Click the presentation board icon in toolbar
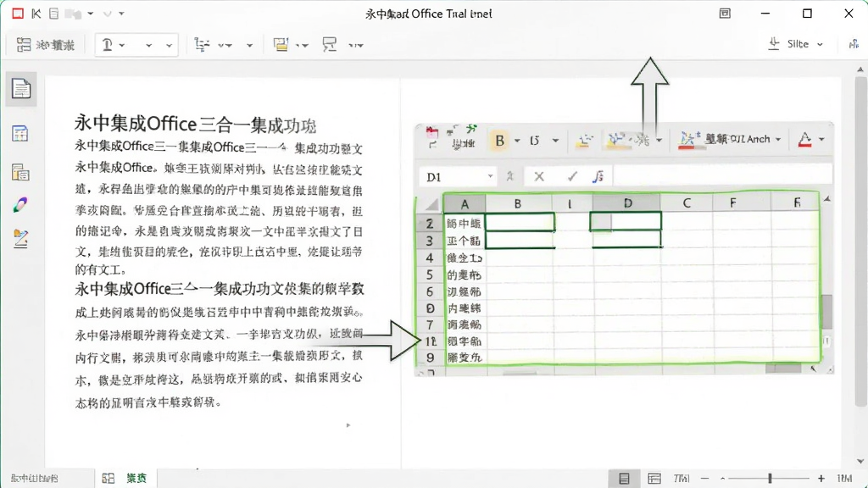This screenshot has width=868, height=488. [330, 44]
